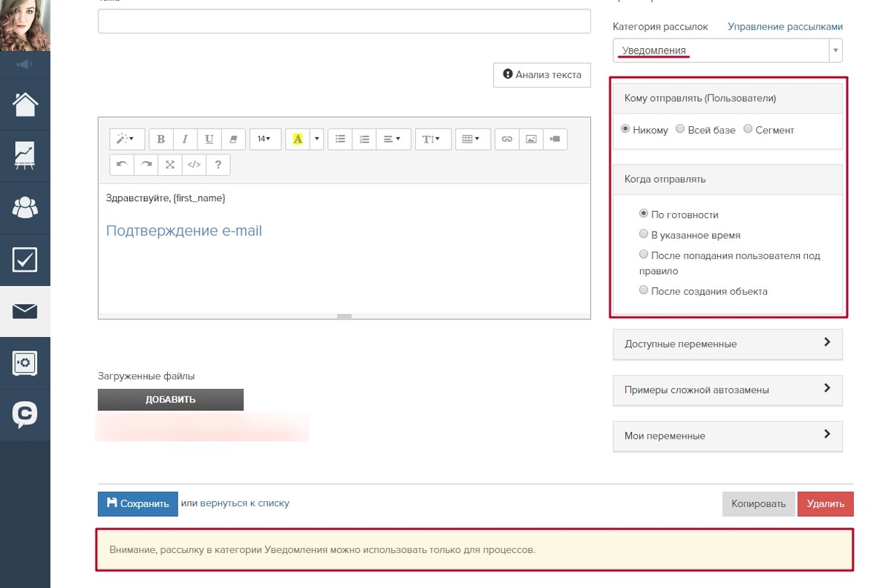Follow вернуться к списку link
Screen dimensions: 891x588
[244, 503]
